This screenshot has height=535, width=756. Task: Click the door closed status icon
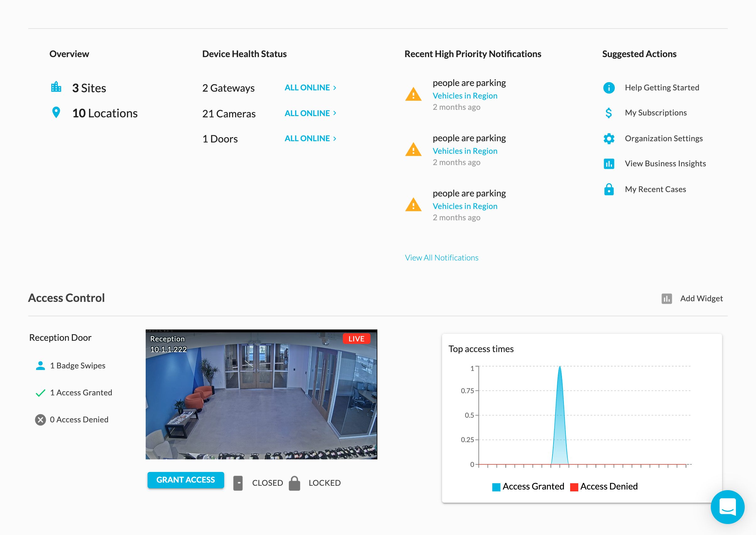click(x=238, y=483)
